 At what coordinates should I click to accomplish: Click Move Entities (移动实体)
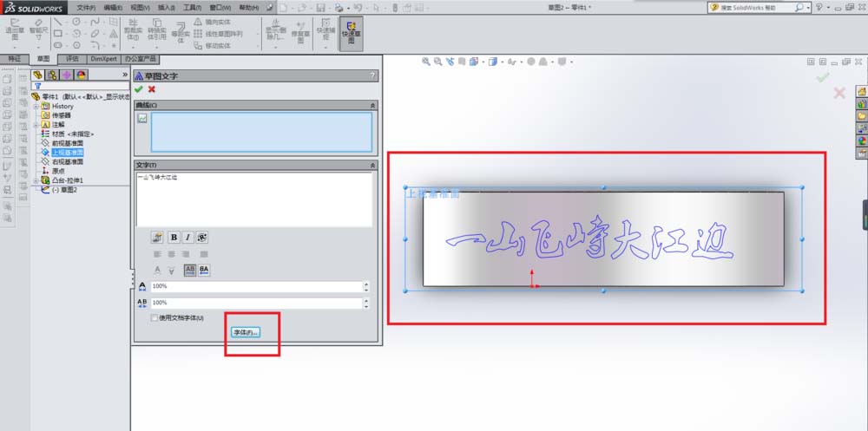212,46
